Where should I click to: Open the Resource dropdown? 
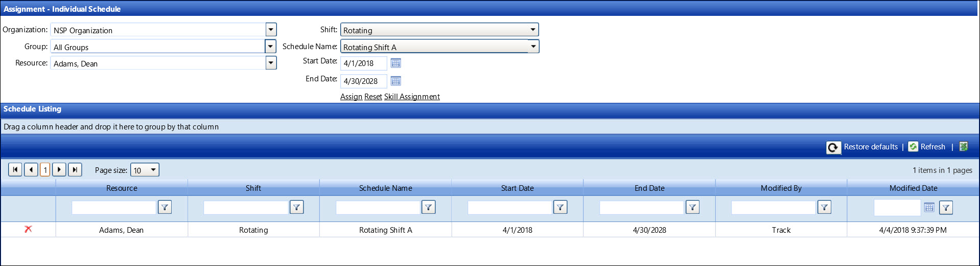click(x=271, y=63)
